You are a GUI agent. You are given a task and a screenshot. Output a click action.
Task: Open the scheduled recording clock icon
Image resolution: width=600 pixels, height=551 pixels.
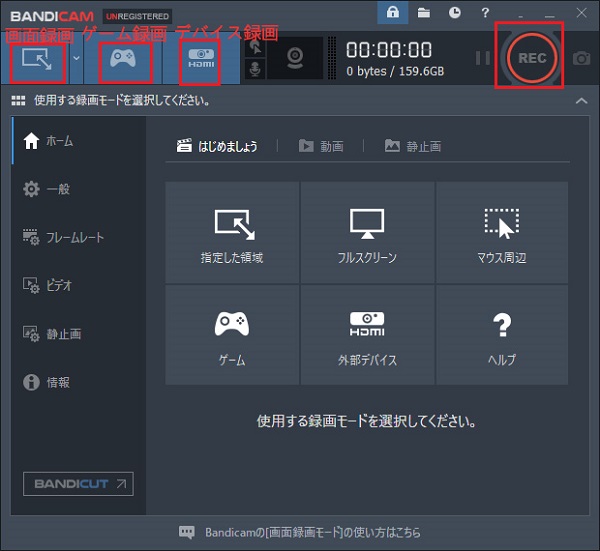455,13
